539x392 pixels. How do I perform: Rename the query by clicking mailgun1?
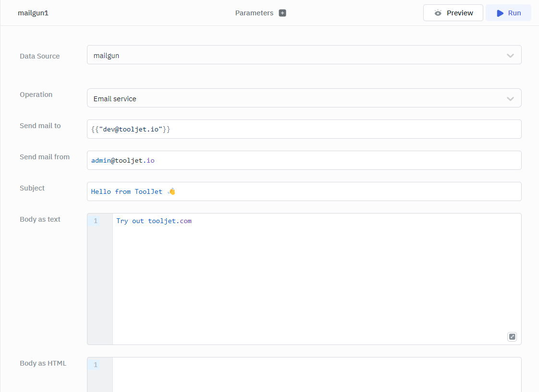pyautogui.click(x=33, y=13)
